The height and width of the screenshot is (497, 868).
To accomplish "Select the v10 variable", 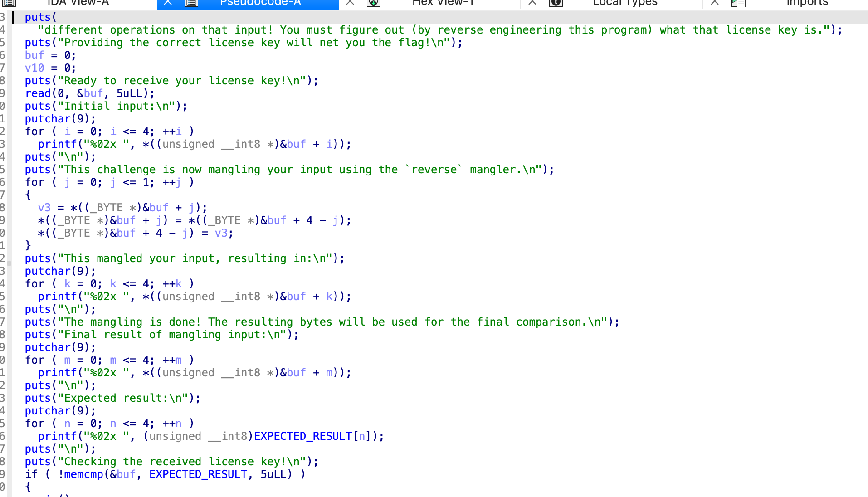I will click(34, 68).
